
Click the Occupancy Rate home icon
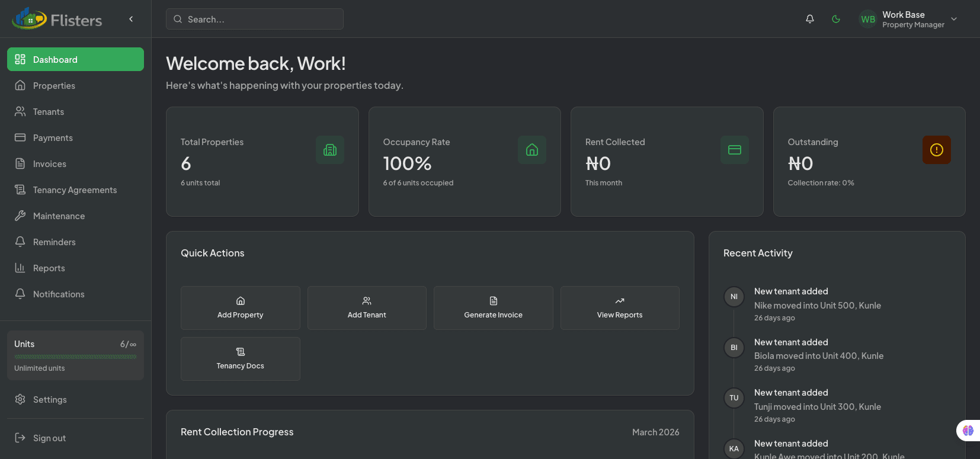532,150
